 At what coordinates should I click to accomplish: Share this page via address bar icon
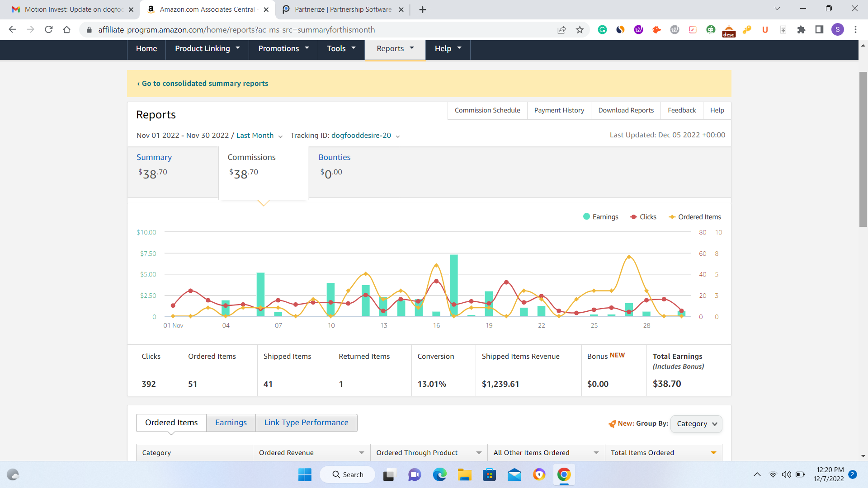tap(561, 30)
